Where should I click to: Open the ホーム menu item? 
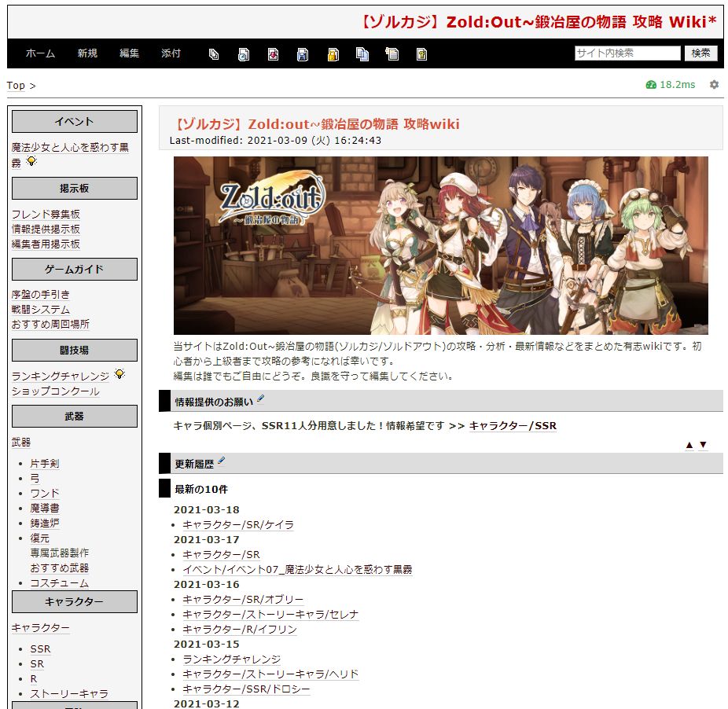point(40,53)
